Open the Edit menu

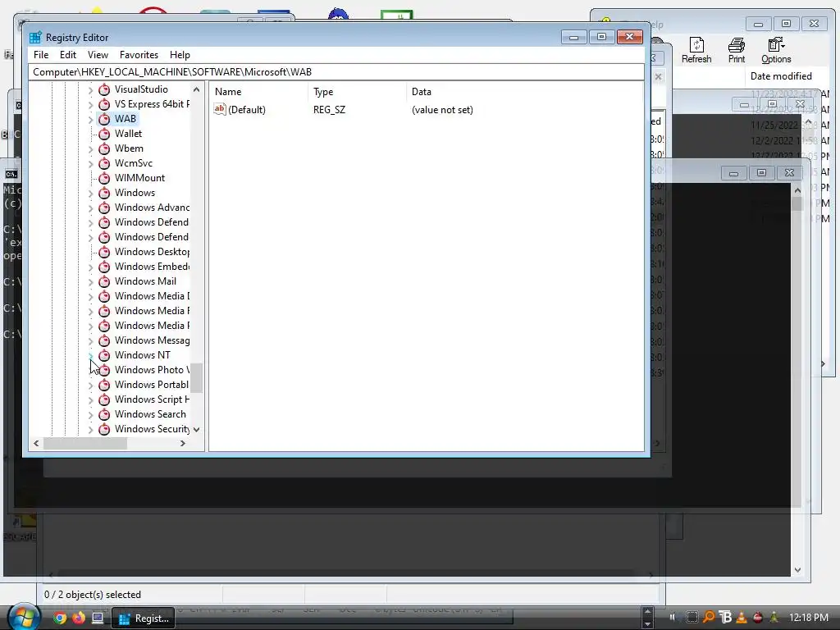point(67,55)
